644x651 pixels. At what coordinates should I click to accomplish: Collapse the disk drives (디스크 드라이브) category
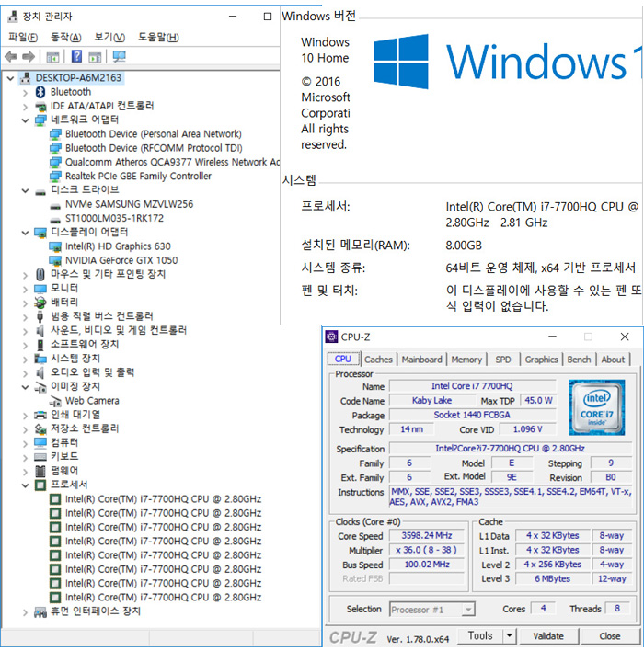pos(26,190)
